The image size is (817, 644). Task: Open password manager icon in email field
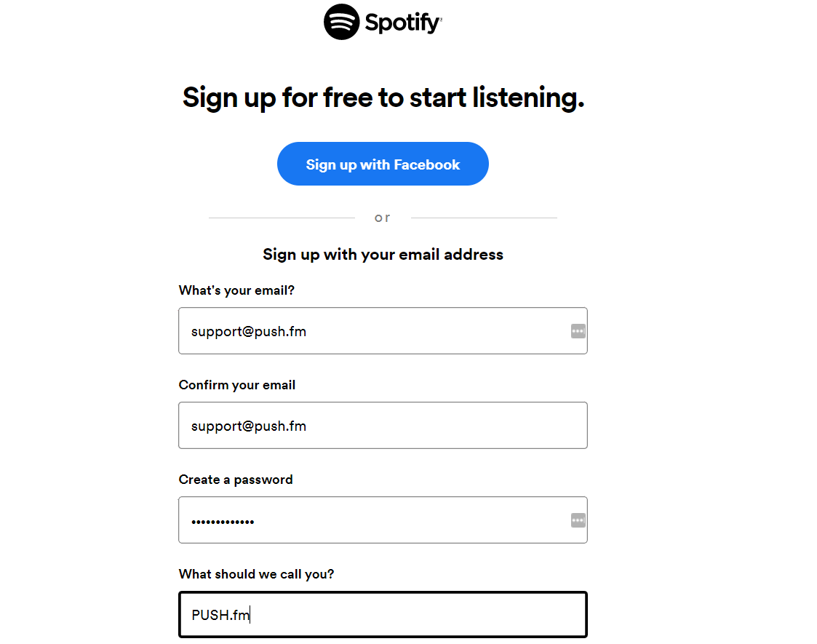[578, 331]
